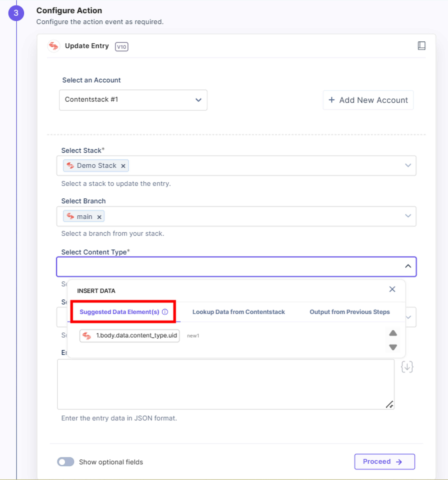The width and height of the screenshot is (448, 480).
Task: Click the main branch tag
Action: (84, 216)
